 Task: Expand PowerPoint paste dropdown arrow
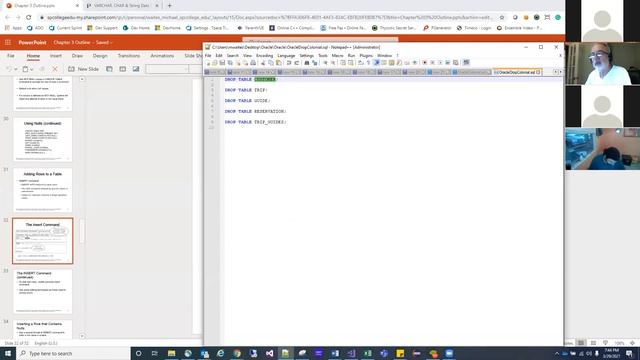pos(32,70)
